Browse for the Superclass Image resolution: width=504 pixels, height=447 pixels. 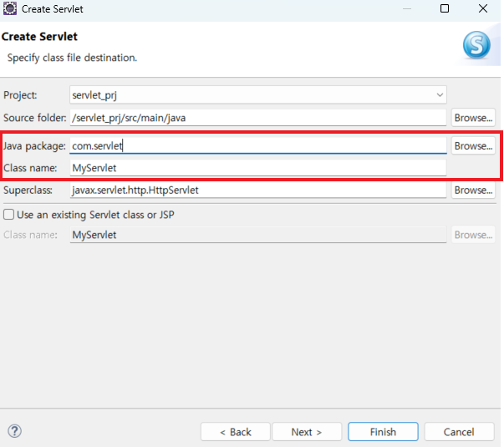point(473,190)
